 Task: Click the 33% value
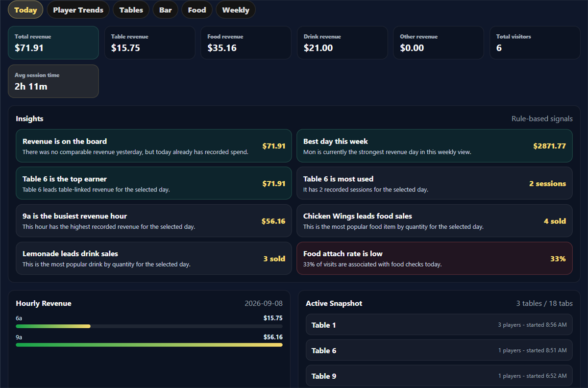[x=558, y=259]
